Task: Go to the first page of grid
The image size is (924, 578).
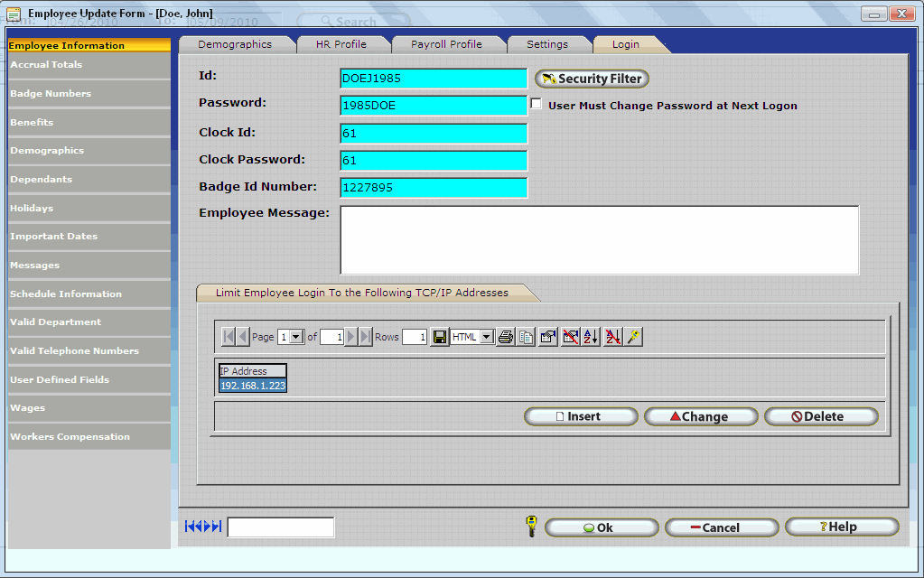Action: point(229,337)
